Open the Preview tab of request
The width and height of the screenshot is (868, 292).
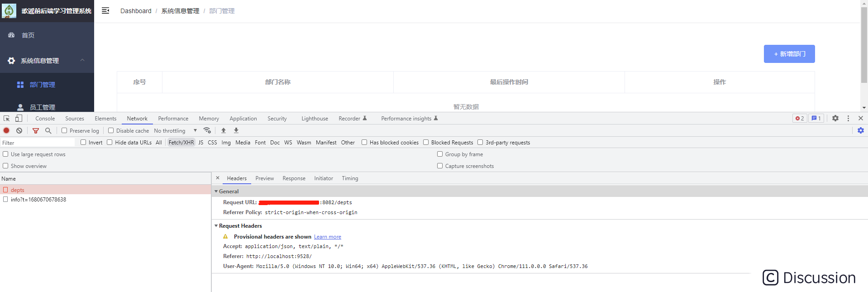tap(265, 178)
